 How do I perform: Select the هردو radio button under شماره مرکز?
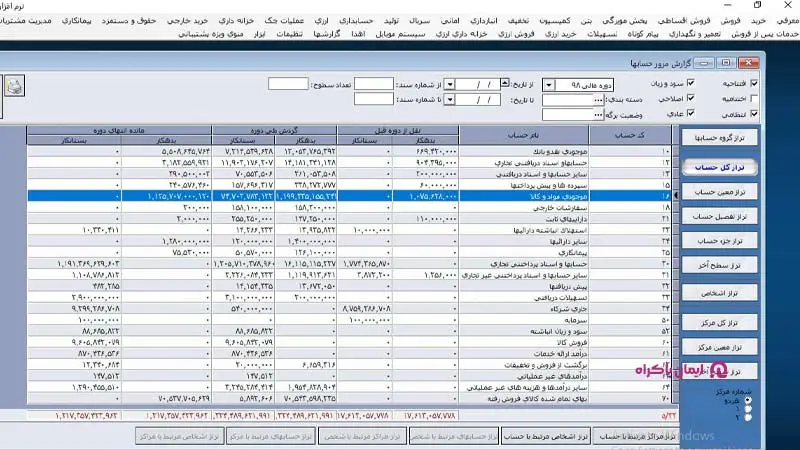coord(748,401)
